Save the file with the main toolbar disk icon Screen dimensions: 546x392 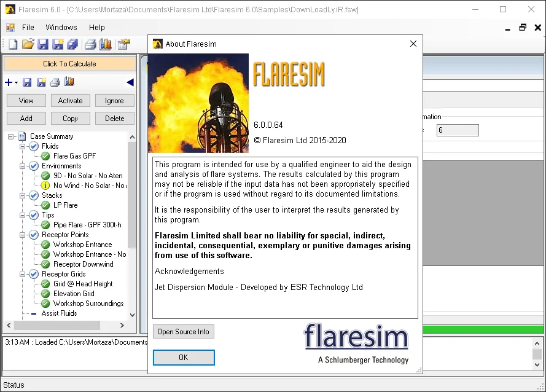click(42, 44)
